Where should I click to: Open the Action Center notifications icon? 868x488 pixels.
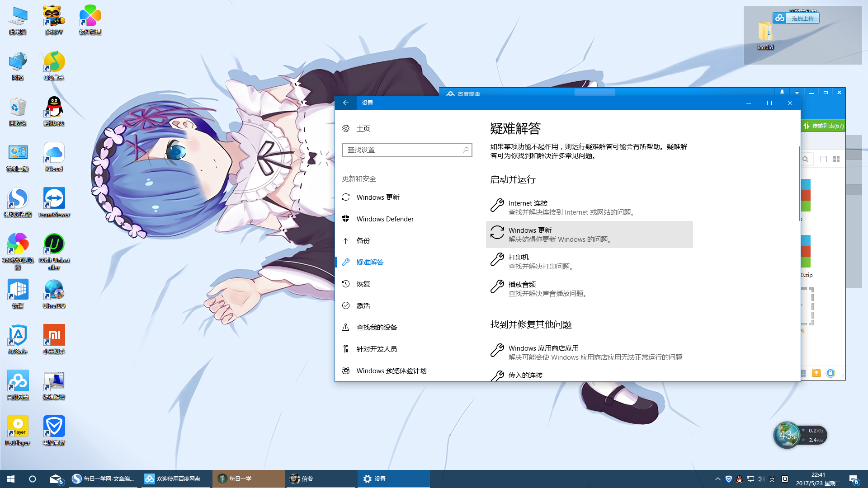pyautogui.click(x=854, y=479)
